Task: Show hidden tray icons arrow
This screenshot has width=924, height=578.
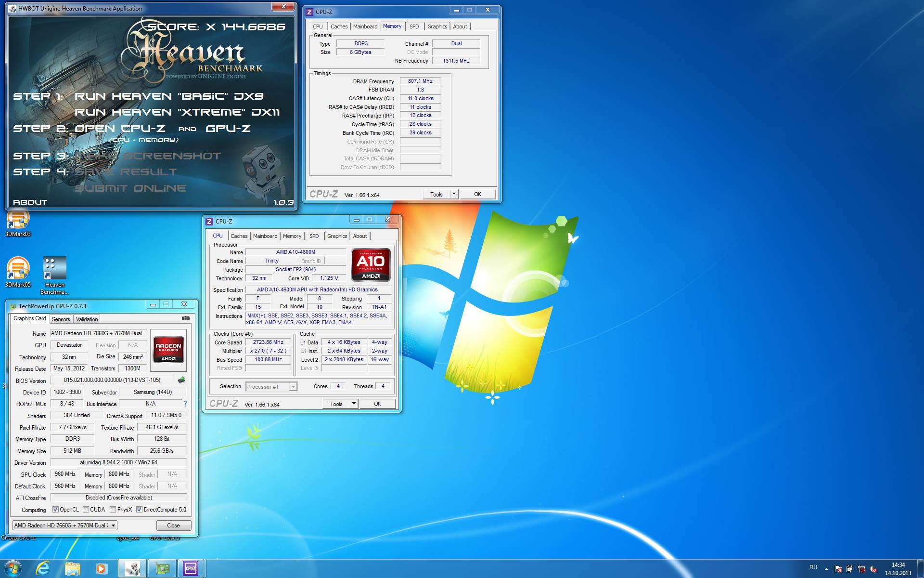Action: (826, 569)
